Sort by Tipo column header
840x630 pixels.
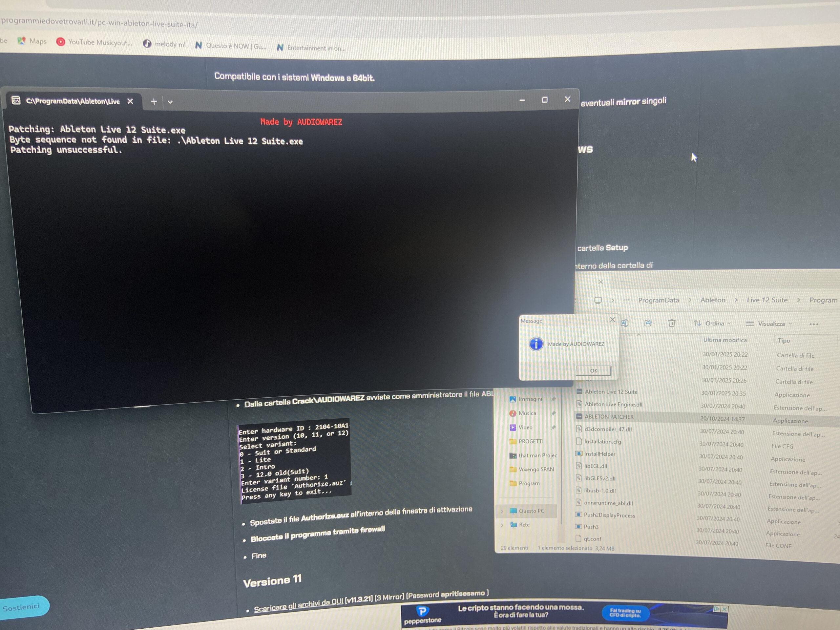[784, 341]
